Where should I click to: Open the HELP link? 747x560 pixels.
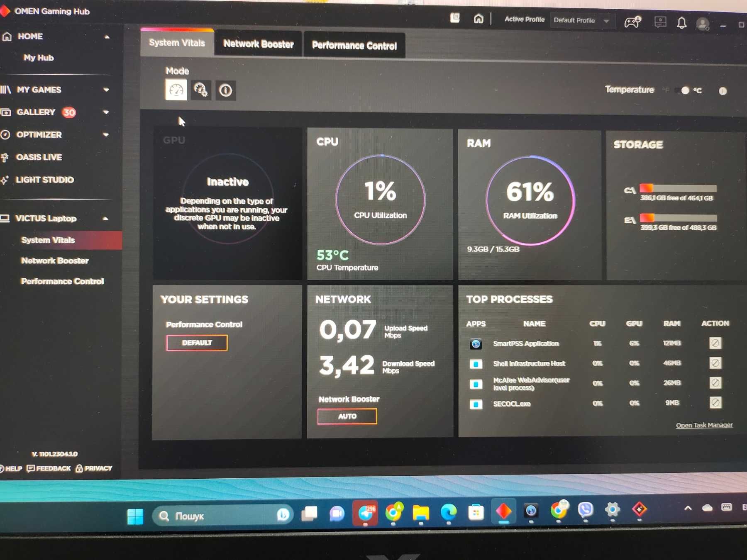click(x=11, y=469)
